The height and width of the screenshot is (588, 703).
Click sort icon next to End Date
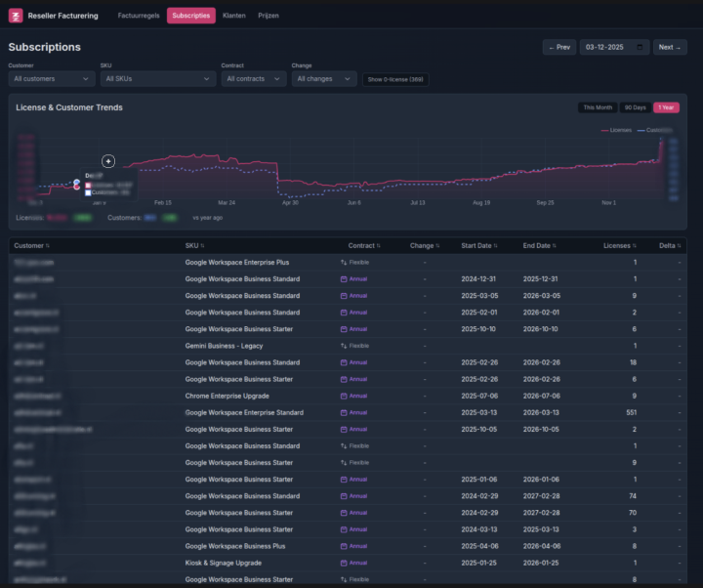pos(557,246)
